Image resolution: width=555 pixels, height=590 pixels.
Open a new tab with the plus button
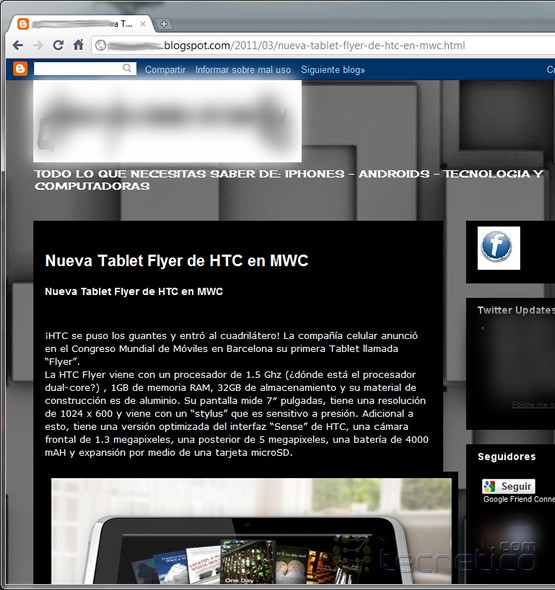pyautogui.click(x=164, y=24)
